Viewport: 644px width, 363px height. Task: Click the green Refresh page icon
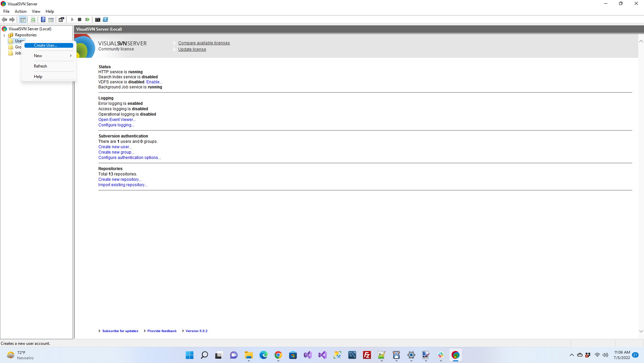pos(33,19)
